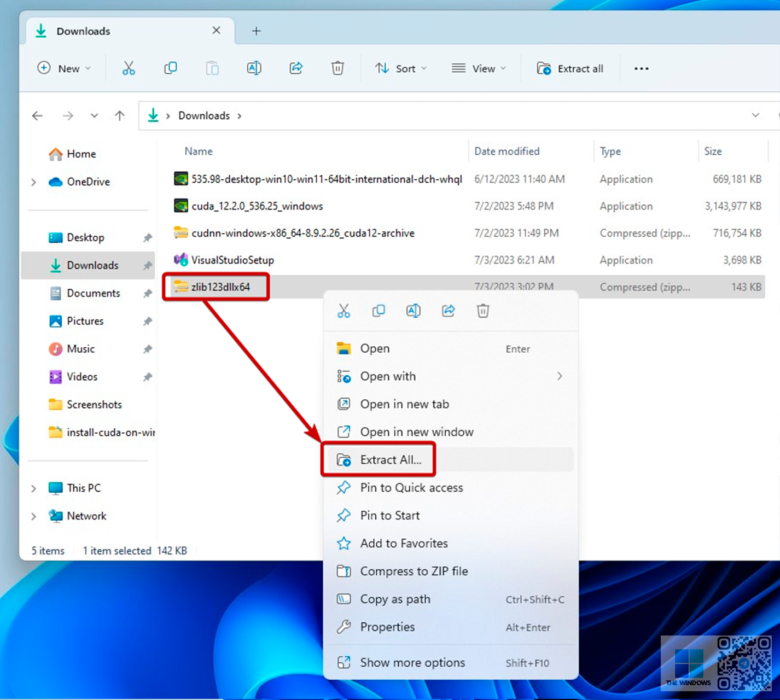The image size is (780, 700).
Task: Unpin Pictures using its pin icon
Action: [148, 322]
